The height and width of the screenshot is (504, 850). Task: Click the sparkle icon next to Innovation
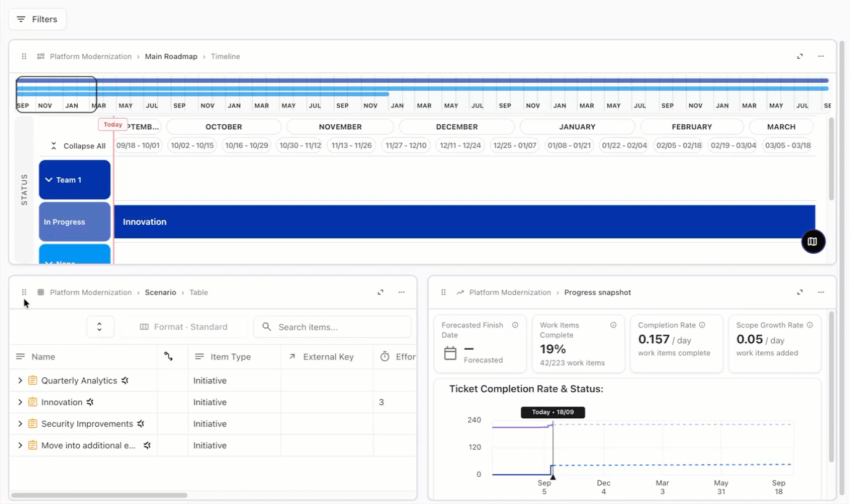90,402
